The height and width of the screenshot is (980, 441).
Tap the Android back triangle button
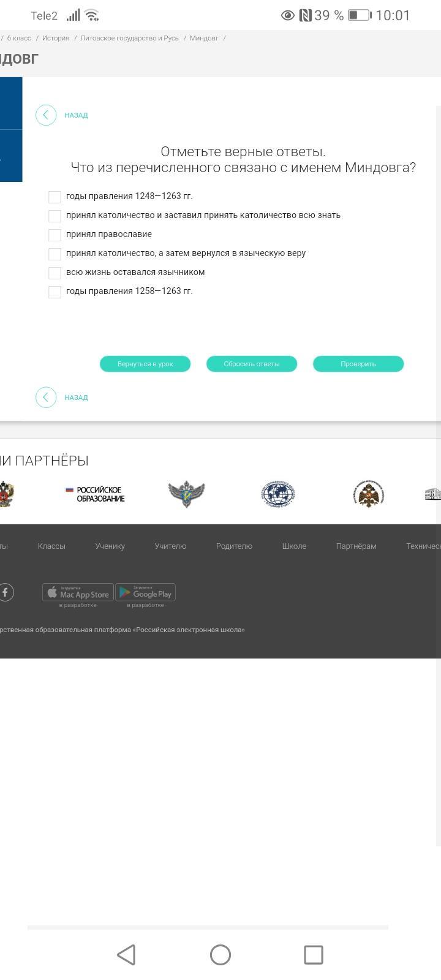126,955
